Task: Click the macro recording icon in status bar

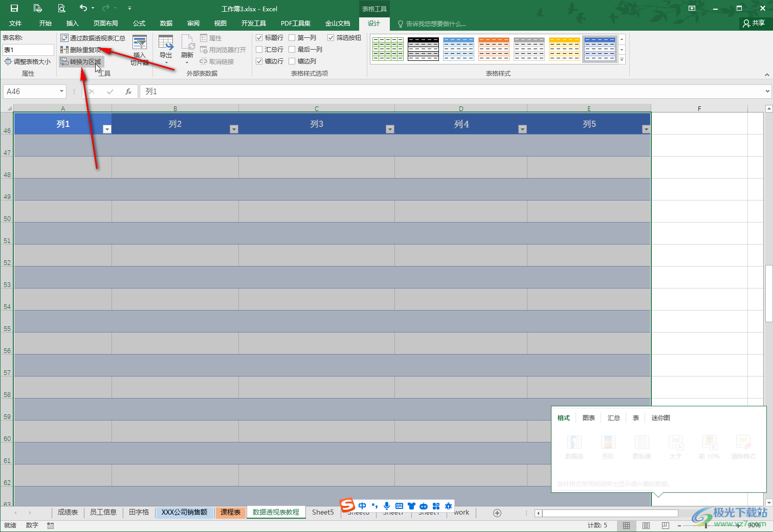Action: coord(50,525)
